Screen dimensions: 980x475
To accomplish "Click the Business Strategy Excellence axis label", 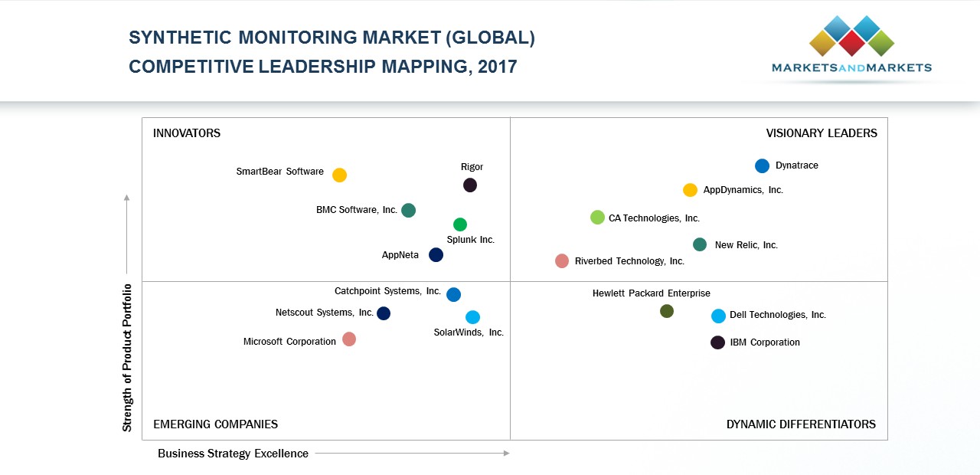I will [x=233, y=454].
